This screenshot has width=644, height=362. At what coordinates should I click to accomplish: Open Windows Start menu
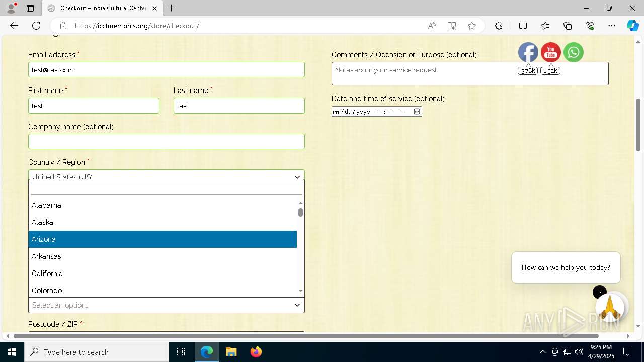pos(12,352)
